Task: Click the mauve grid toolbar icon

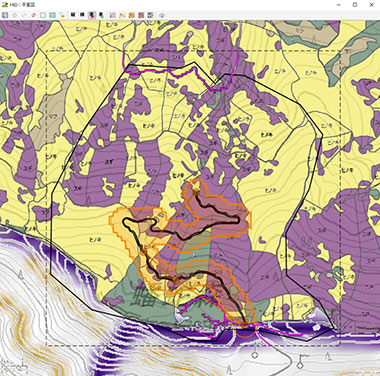Action: (141, 15)
